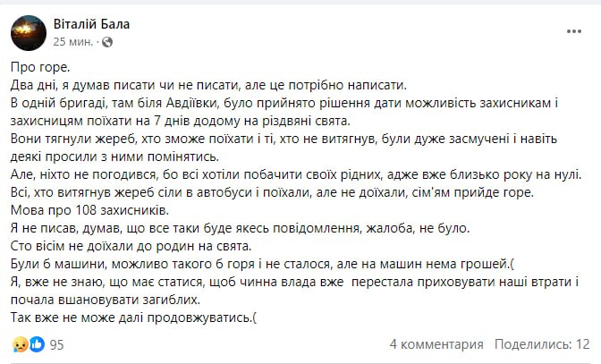
Task: Show the "Поделились: 12" shares list
Action: (x=542, y=343)
